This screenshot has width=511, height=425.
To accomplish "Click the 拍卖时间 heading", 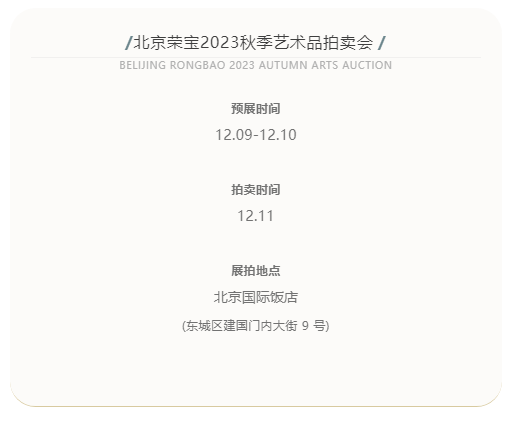I will (256, 190).
